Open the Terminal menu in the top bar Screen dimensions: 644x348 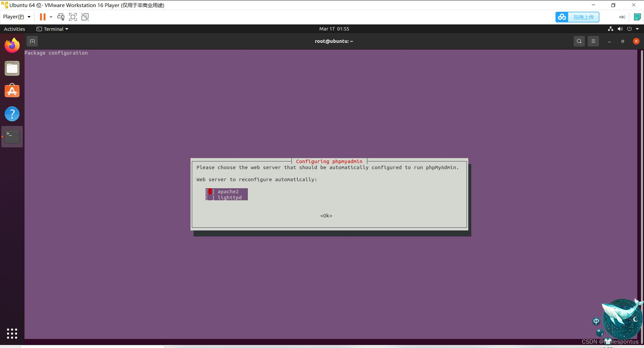(x=52, y=29)
